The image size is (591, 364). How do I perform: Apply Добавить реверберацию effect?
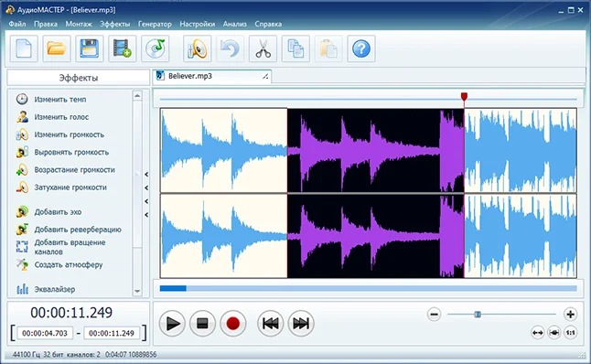point(78,230)
